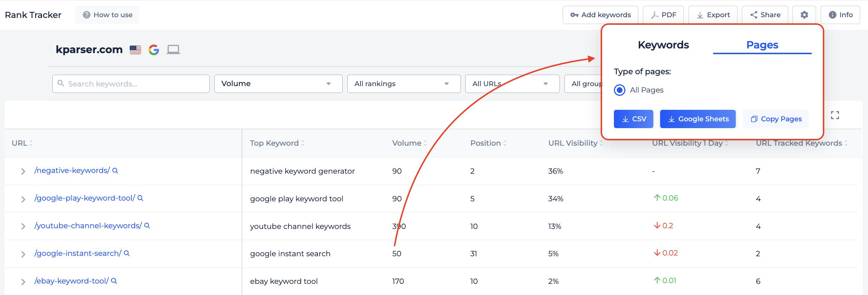Image resolution: width=868 pixels, height=295 pixels.
Task: Click 'google play keyword tool' cell
Action: point(297,199)
